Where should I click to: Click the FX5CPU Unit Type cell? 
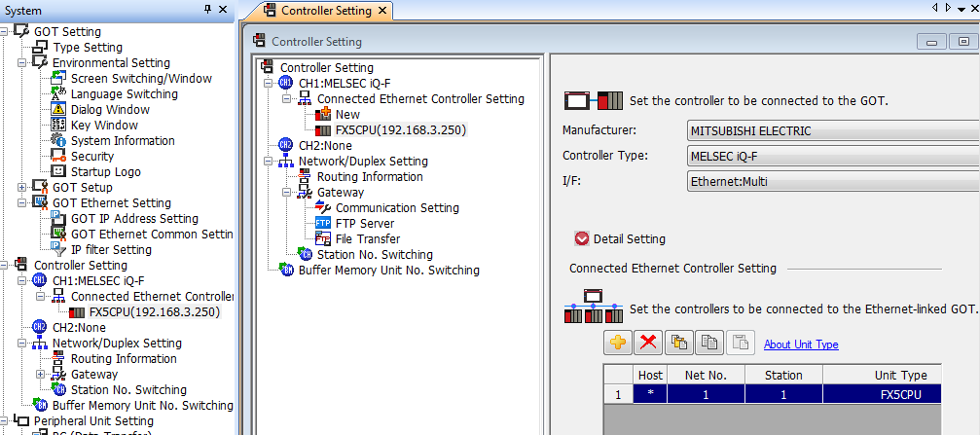point(882,394)
